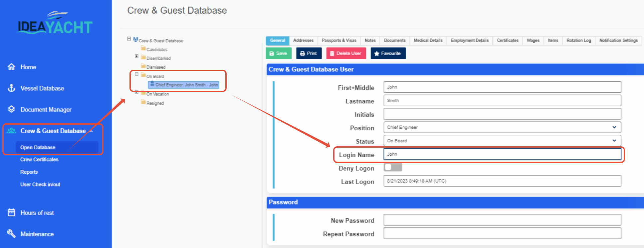Open the Reports page from the sidebar

(x=29, y=172)
